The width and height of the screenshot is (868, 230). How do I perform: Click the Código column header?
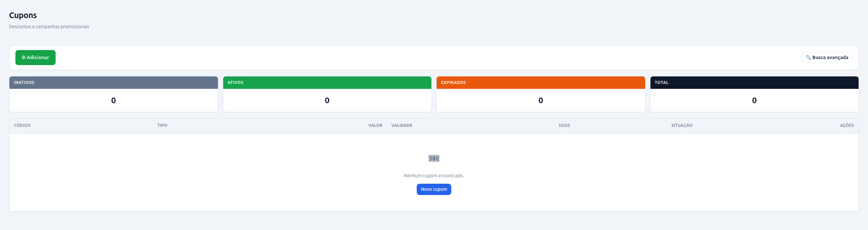[x=22, y=125]
